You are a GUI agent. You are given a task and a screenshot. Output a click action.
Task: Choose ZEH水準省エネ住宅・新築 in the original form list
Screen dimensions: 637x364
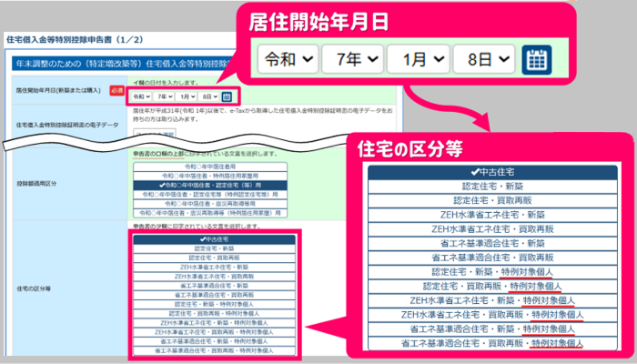214,268
